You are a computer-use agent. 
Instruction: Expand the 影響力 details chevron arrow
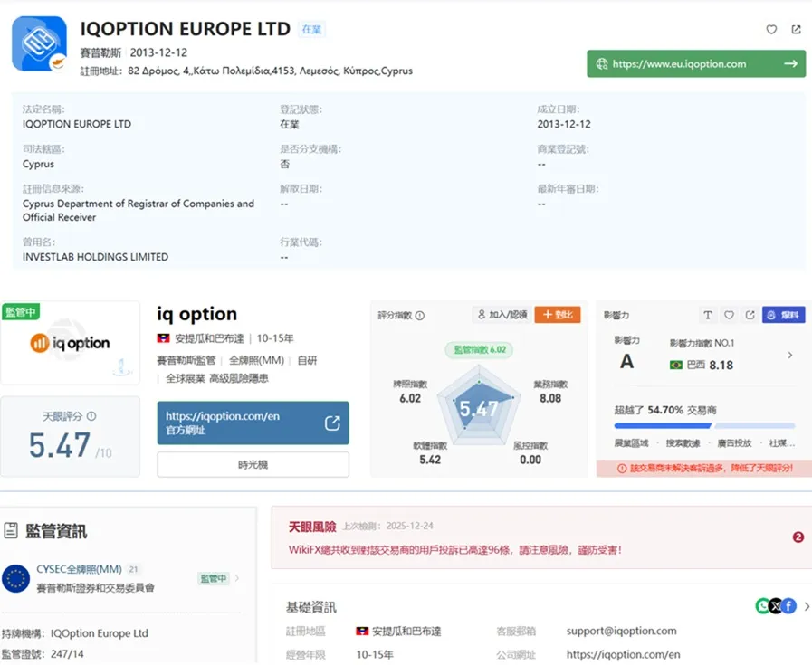click(789, 355)
